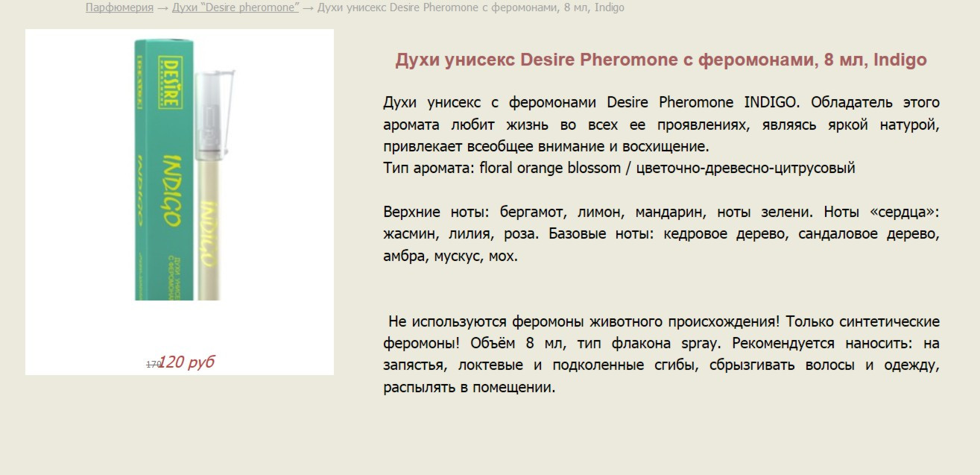Click the red product title heading
This screenshot has height=475, width=980.
[661, 60]
